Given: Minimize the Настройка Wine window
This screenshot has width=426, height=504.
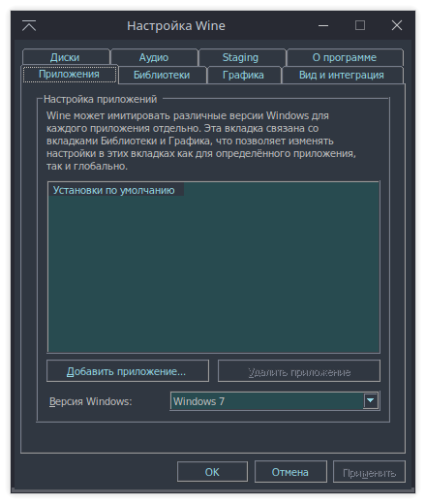Looking at the screenshot, I should click(323, 25).
